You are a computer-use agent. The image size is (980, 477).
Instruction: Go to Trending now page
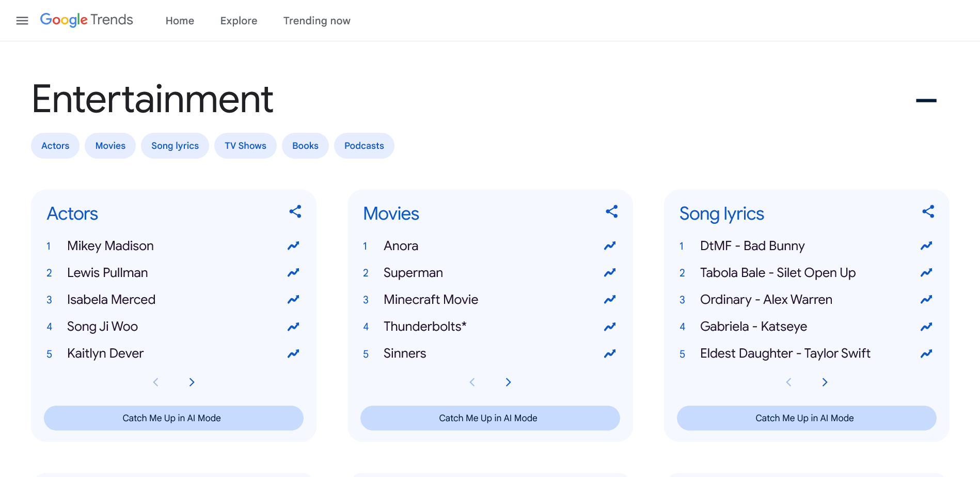(317, 21)
